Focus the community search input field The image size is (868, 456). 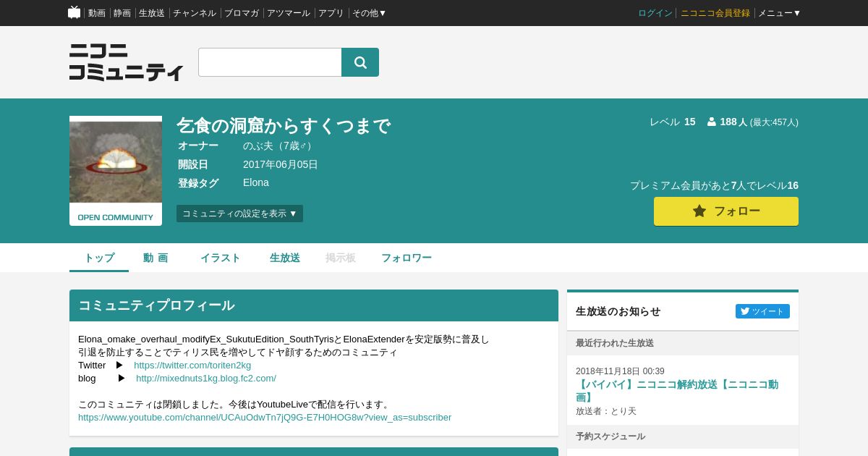coord(270,62)
